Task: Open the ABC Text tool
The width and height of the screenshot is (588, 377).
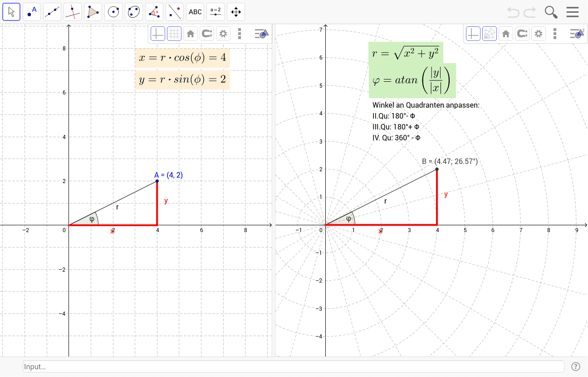Action: click(195, 11)
